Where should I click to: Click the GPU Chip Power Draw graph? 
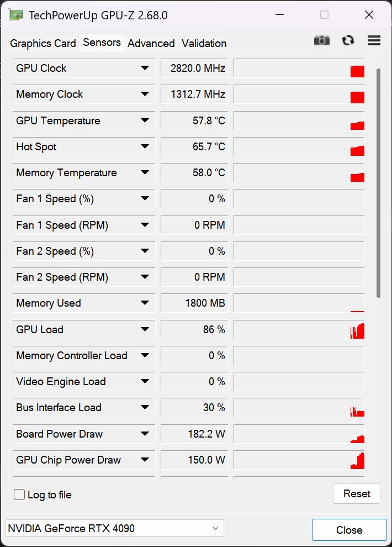click(x=299, y=460)
